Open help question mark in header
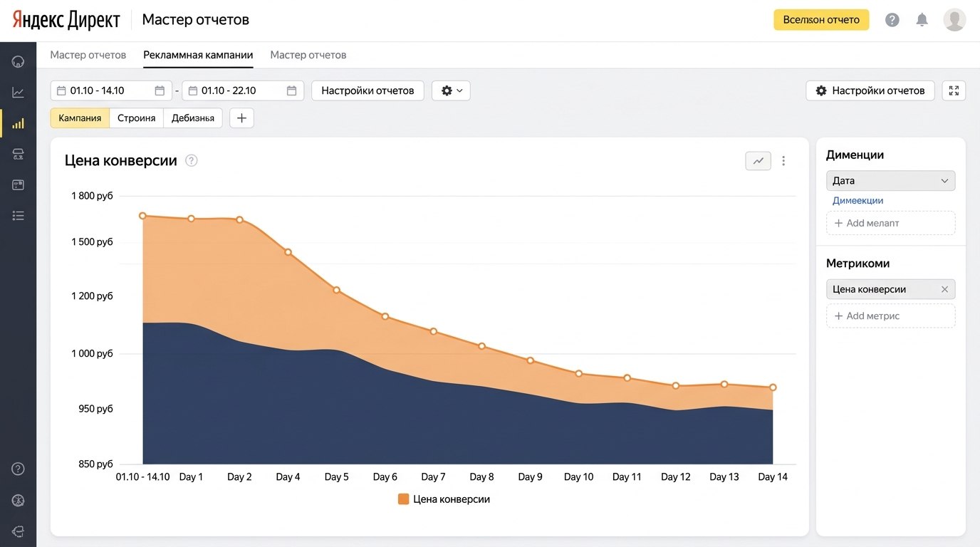Image resolution: width=980 pixels, height=547 pixels. (892, 20)
